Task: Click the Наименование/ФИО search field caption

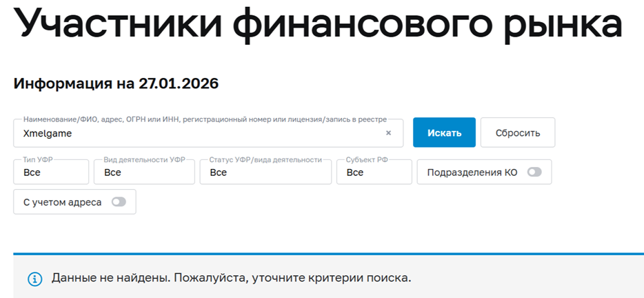Action: 205,119
